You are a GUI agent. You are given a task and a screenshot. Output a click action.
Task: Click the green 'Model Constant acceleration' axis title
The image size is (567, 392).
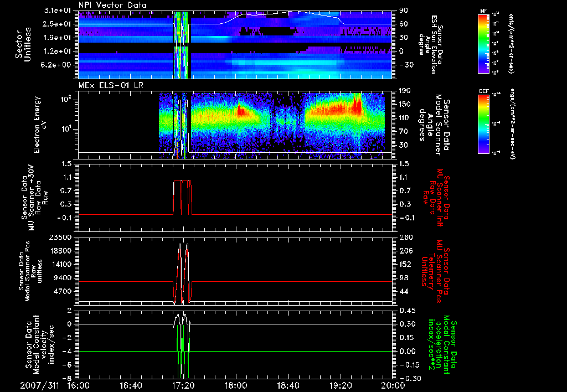442,345
